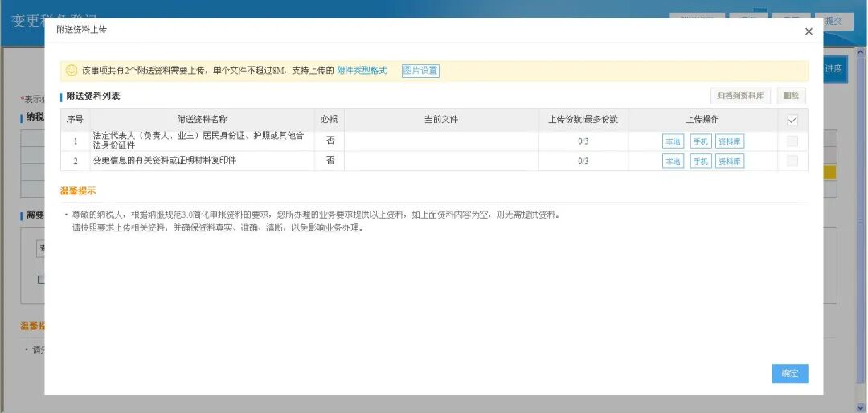Click the 提交 button in background page
This screenshot has width=868, height=413.
pos(833,22)
